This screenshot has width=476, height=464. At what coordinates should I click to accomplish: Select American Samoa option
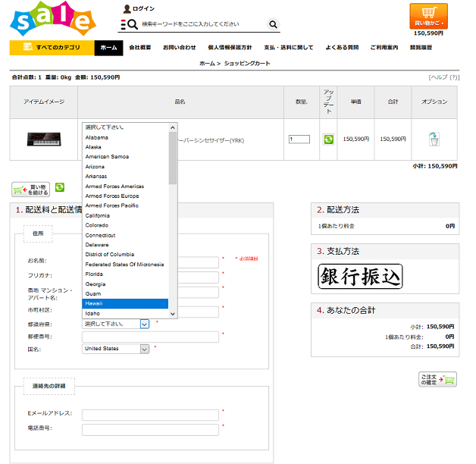tap(125, 157)
